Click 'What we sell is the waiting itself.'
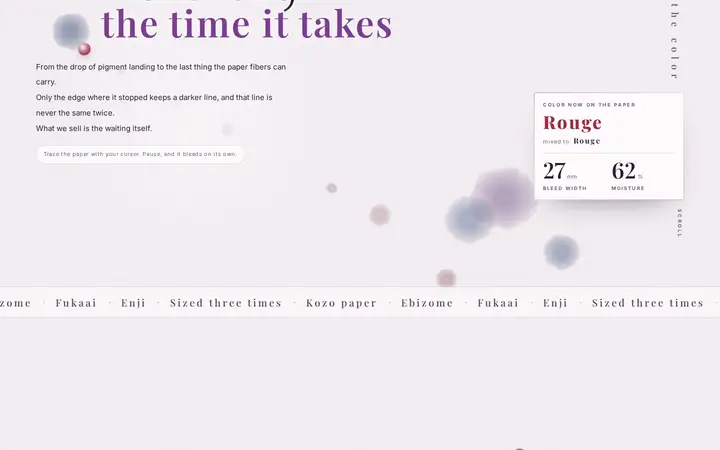Image resolution: width=720 pixels, height=450 pixels. click(x=94, y=129)
